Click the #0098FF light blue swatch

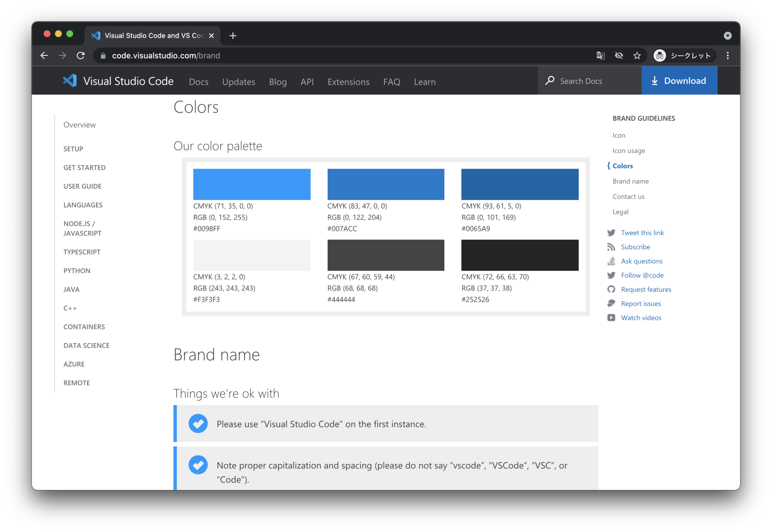(252, 184)
